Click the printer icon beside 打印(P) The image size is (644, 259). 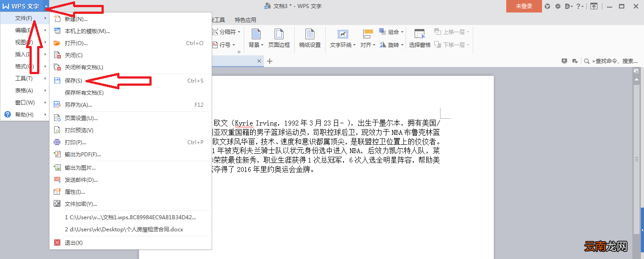(57, 142)
